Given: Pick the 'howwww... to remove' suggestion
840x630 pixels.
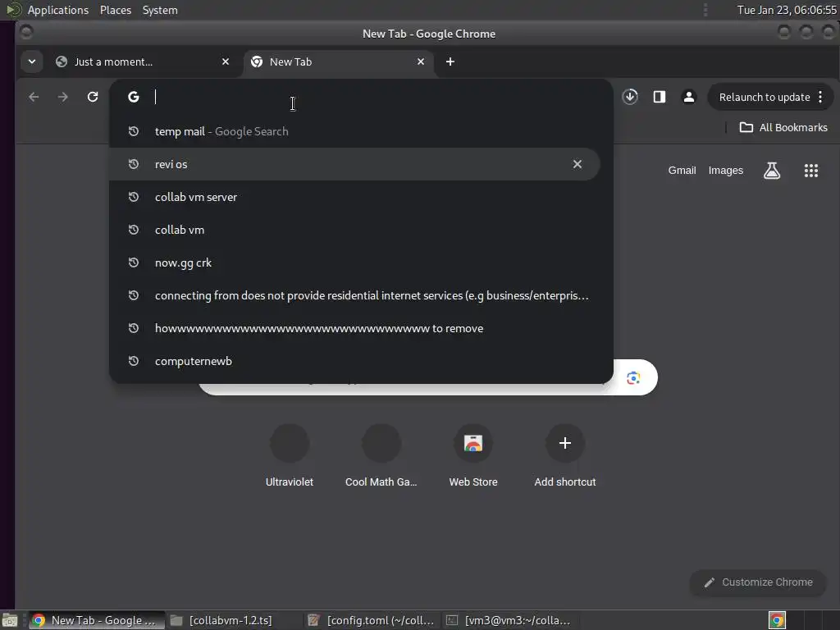Looking at the screenshot, I should coord(354,328).
